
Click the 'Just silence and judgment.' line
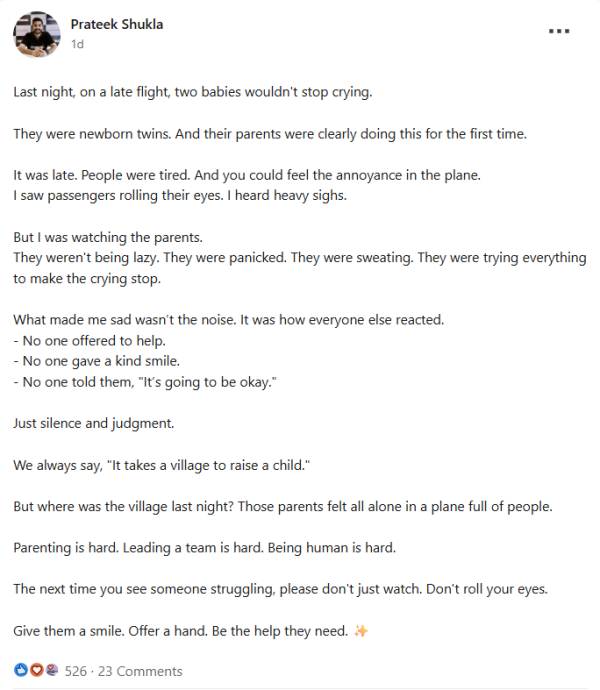pyautogui.click(x=94, y=423)
